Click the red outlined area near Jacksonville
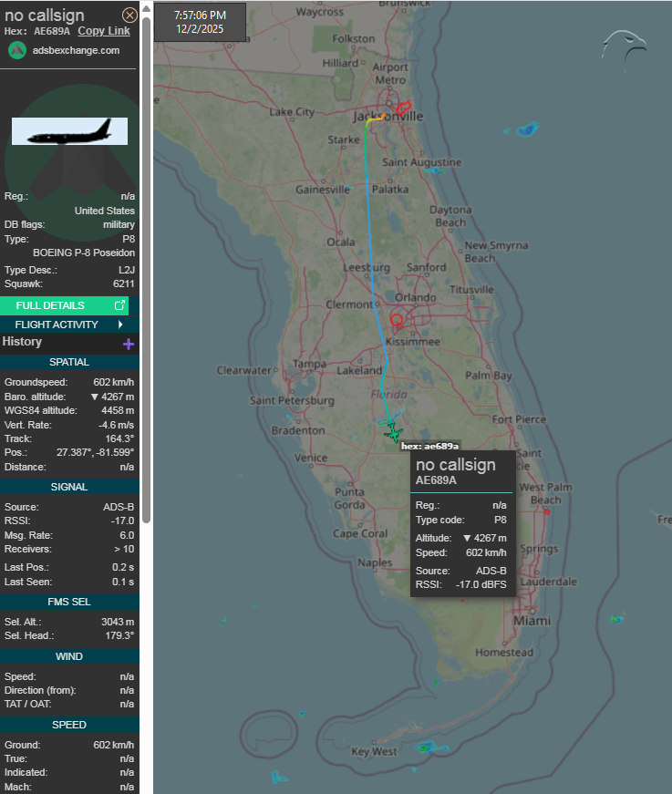Viewport: 672px width, 794px height. click(x=404, y=108)
